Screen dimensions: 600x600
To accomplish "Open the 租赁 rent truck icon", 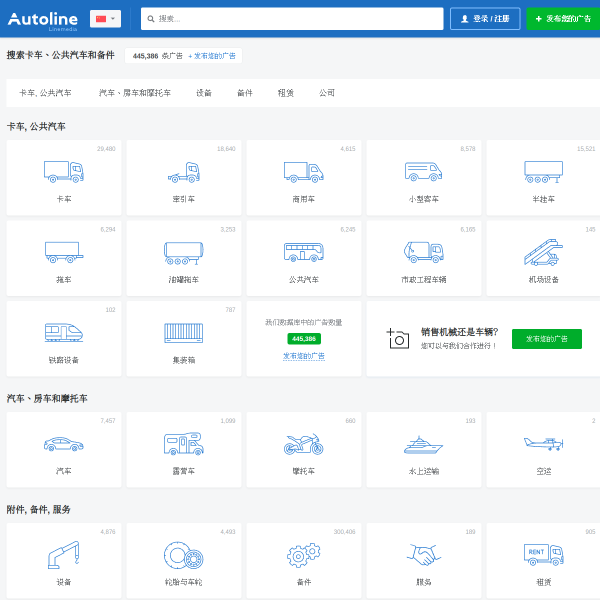I will click(543, 555).
